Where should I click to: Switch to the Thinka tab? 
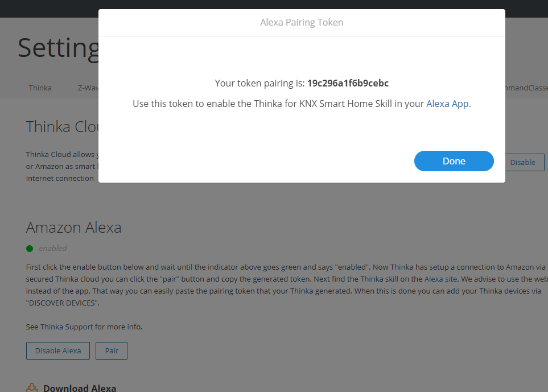[x=40, y=88]
